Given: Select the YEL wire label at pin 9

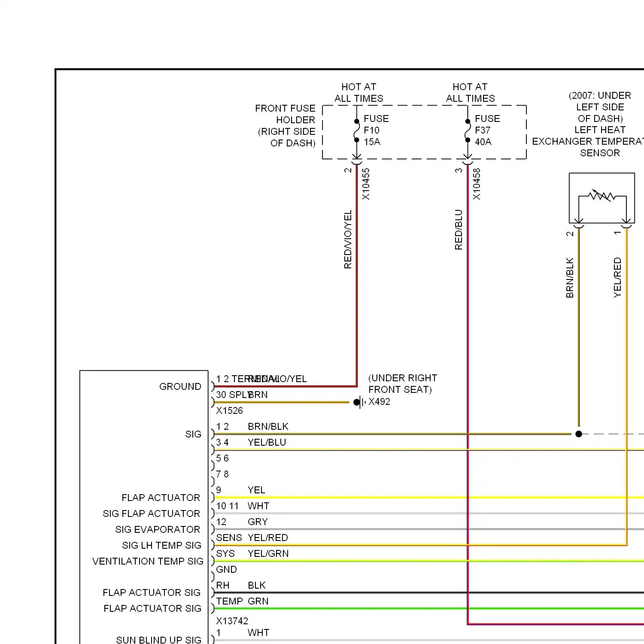Looking at the screenshot, I should click(256, 490).
